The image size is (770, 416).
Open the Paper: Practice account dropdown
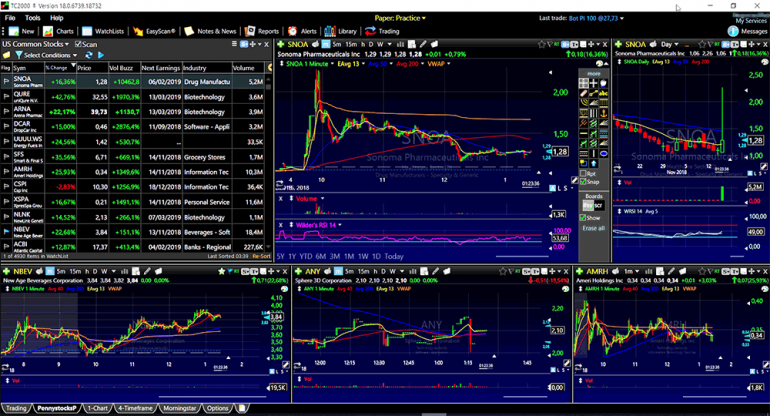pos(400,18)
